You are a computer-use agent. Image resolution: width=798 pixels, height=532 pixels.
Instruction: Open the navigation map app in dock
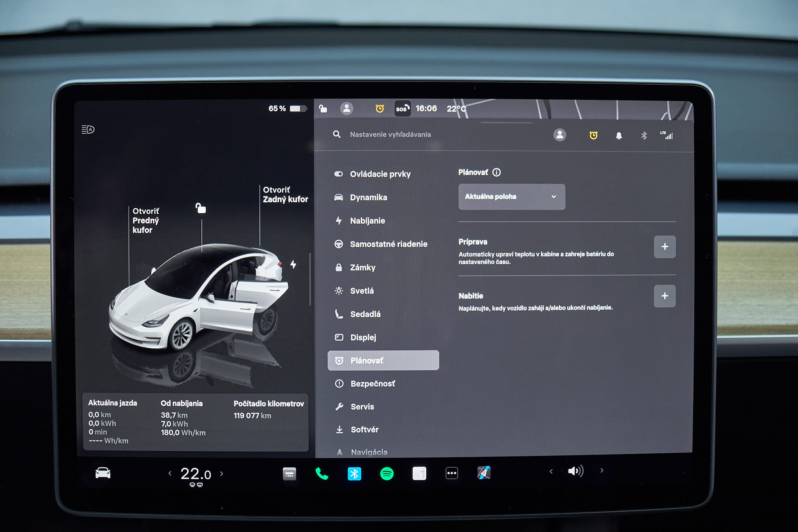click(484, 473)
